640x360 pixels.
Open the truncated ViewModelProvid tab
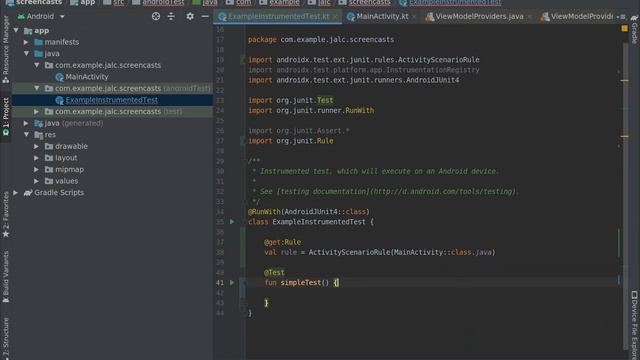click(x=576, y=17)
